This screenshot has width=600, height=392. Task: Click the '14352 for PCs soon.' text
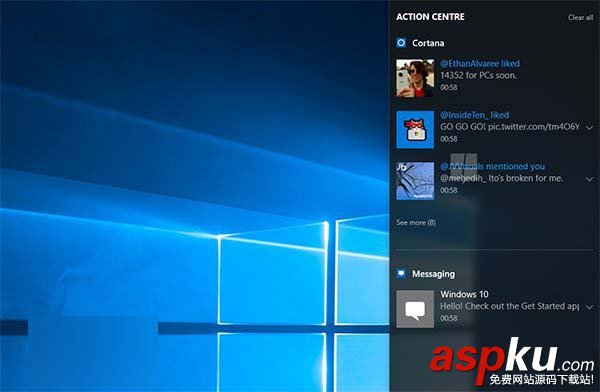pos(478,75)
